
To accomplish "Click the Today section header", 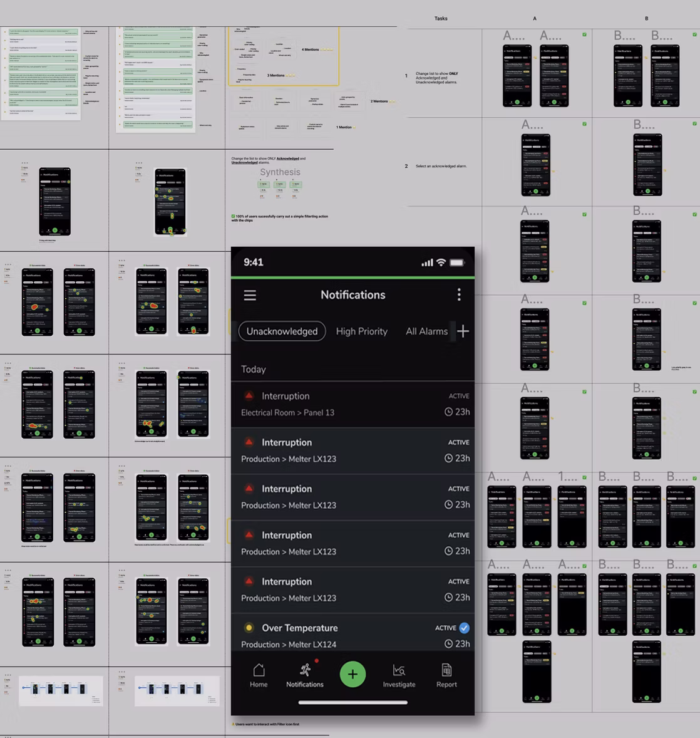I will pos(254,370).
